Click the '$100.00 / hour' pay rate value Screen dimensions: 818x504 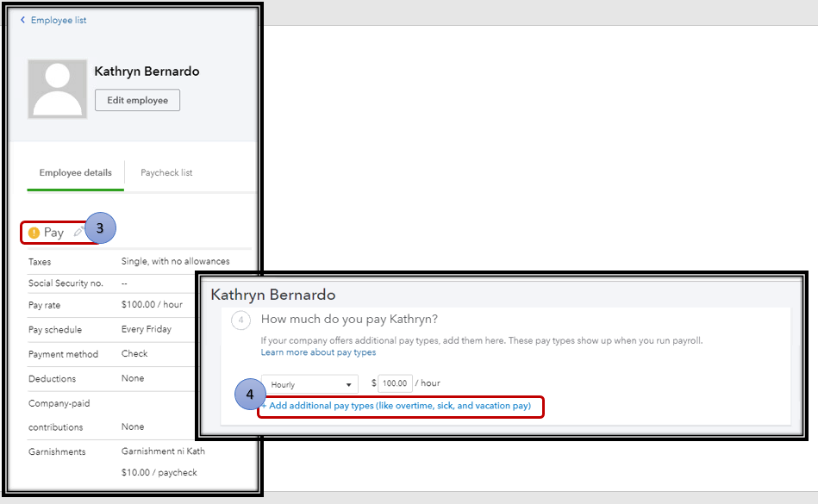[x=152, y=304]
